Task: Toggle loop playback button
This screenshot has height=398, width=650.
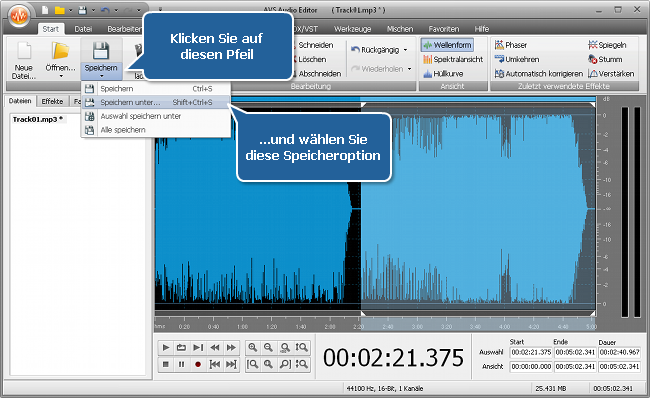Action: point(182,347)
